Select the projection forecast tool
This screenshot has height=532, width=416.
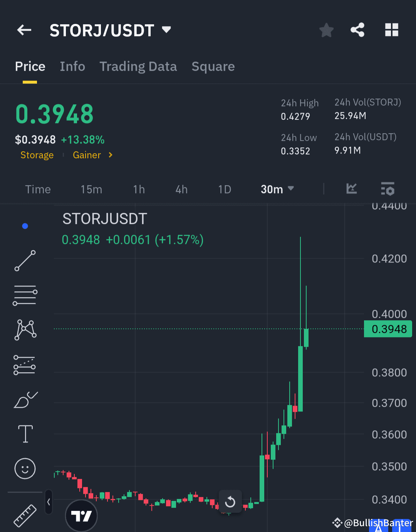point(25,365)
